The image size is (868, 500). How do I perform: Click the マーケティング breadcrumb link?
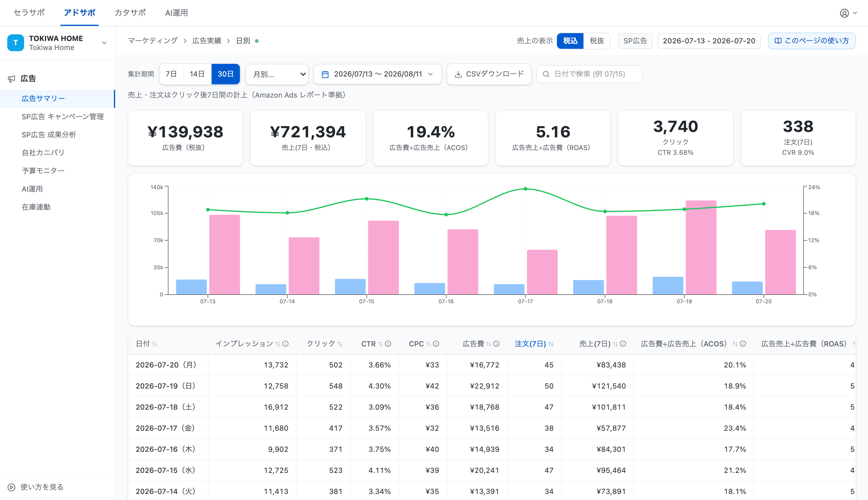click(x=153, y=41)
